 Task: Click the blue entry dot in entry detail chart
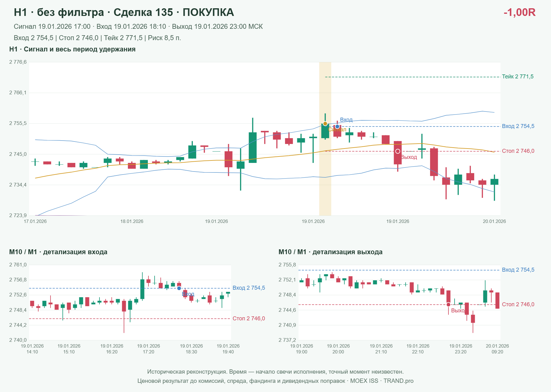pyautogui.click(x=179, y=288)
